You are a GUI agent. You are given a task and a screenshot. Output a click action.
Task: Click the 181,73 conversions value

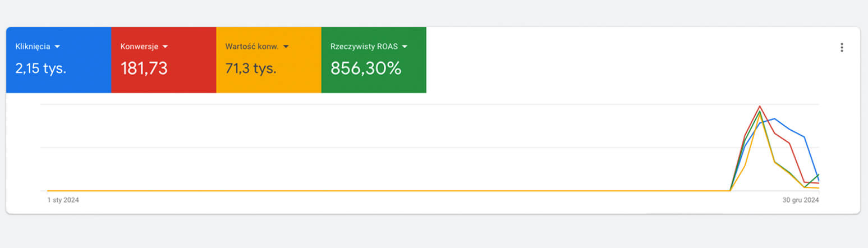144,68
